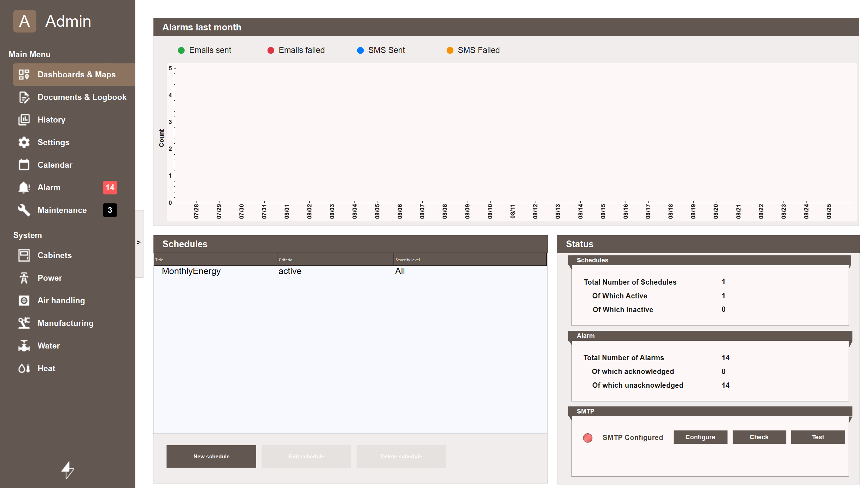This screenshot has width=868, height=488.
Task: Collapse the sidebar with the arrow handle
Action: pos(140,244)
